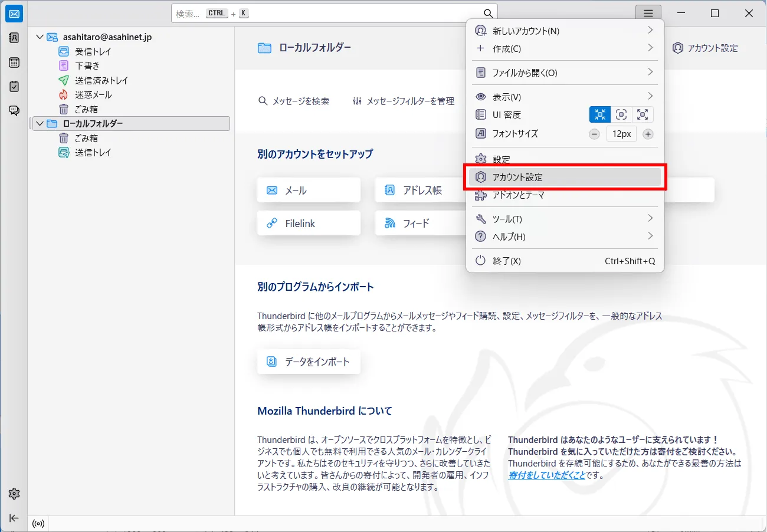This screenshot has width=767, height=532.
Task: Follow the 寄付をしていただくこと link
Action: (546, 475)
